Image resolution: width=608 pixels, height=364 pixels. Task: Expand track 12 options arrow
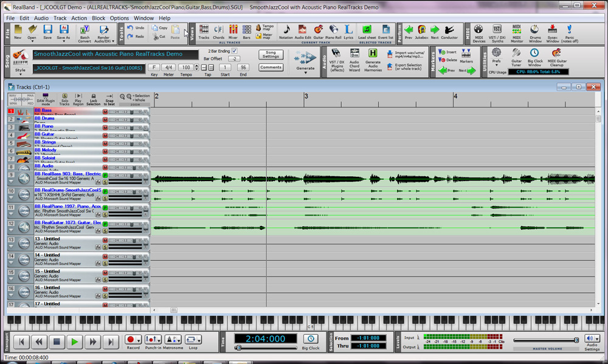(x=11, y=230)
